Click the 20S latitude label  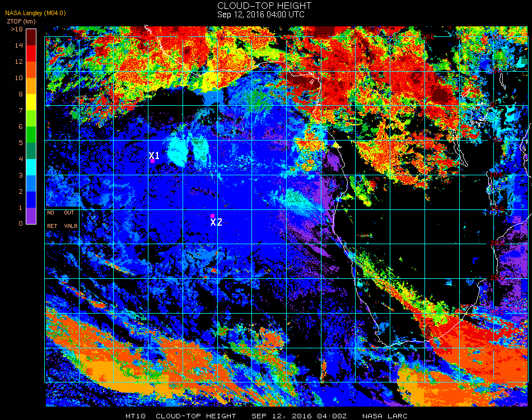(497, 243)
